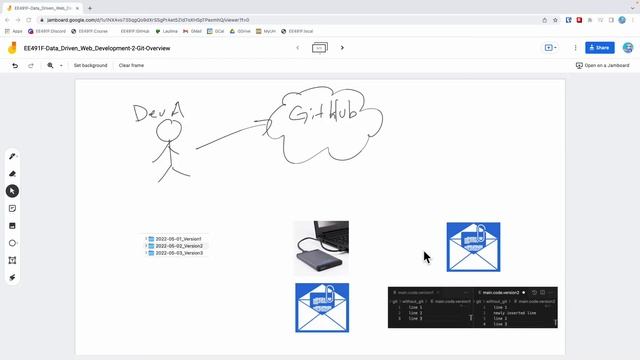Screen dimensions: 640x360
Task: Click Set background
Action: click(90, 65)
